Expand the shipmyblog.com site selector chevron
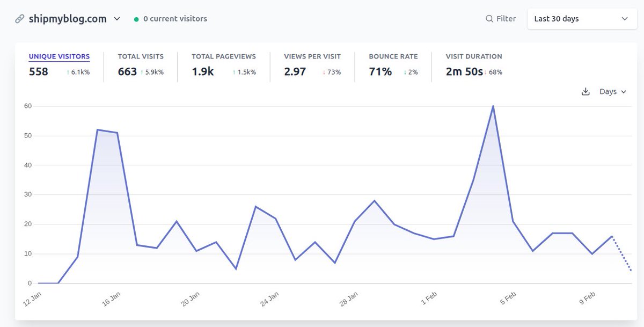This screenshot has width=644, height=327. click(x=116, y=18)
